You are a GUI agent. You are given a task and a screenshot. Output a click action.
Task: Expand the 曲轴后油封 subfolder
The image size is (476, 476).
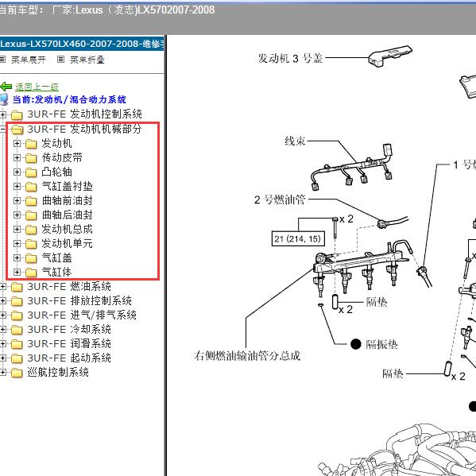click(17, 215)
